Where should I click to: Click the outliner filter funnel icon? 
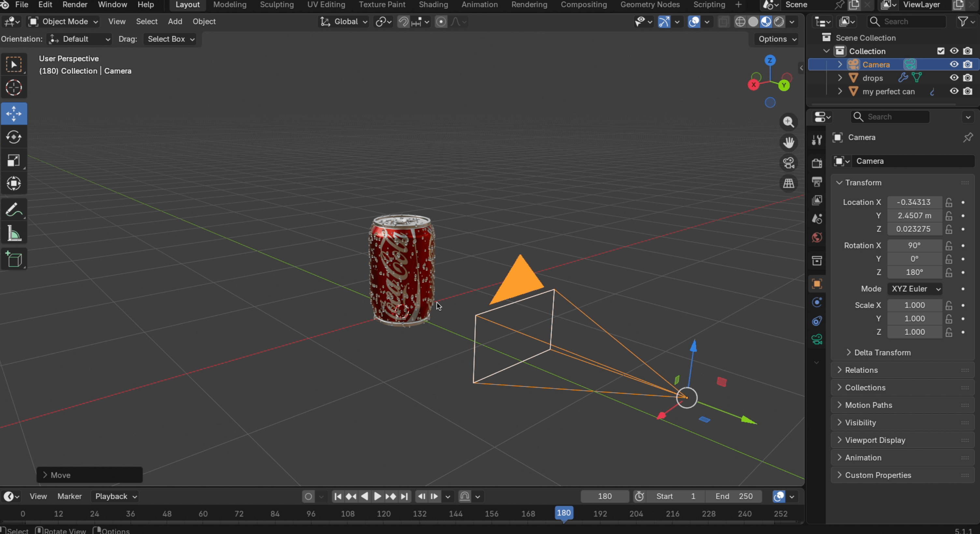pyautogui.click(x=962, y=22)
